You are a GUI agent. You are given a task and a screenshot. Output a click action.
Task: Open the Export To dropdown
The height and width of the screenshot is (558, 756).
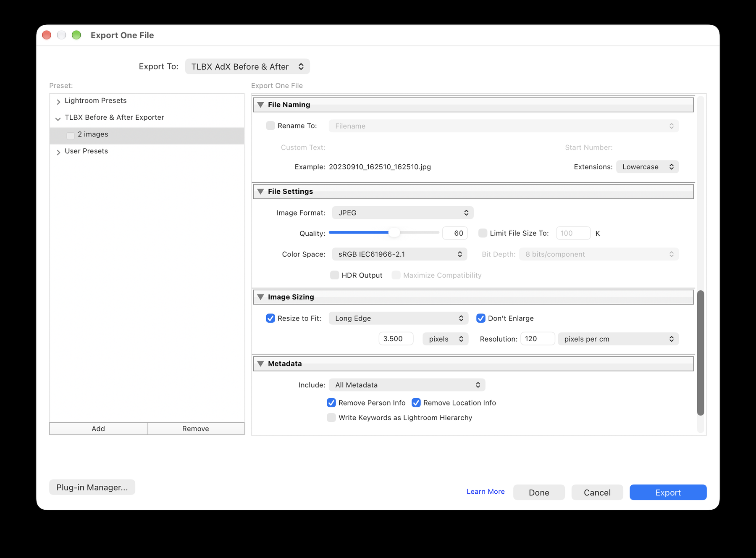[247, 66]
